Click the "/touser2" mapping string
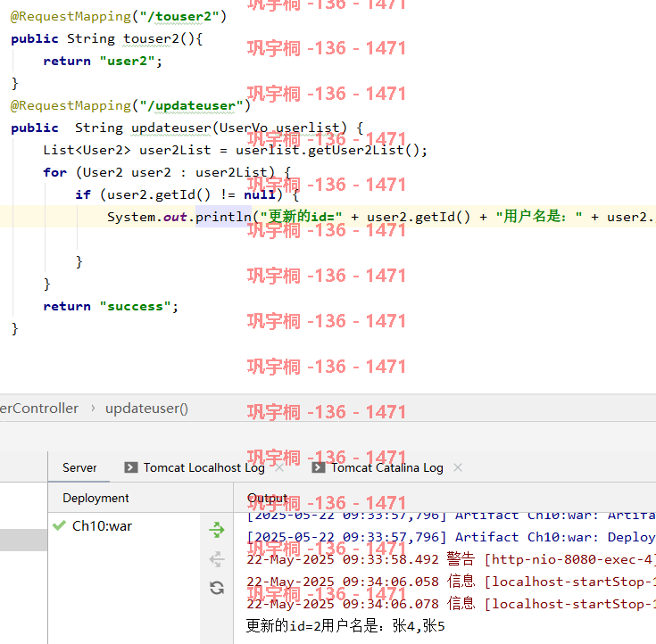 coord(179,16)
